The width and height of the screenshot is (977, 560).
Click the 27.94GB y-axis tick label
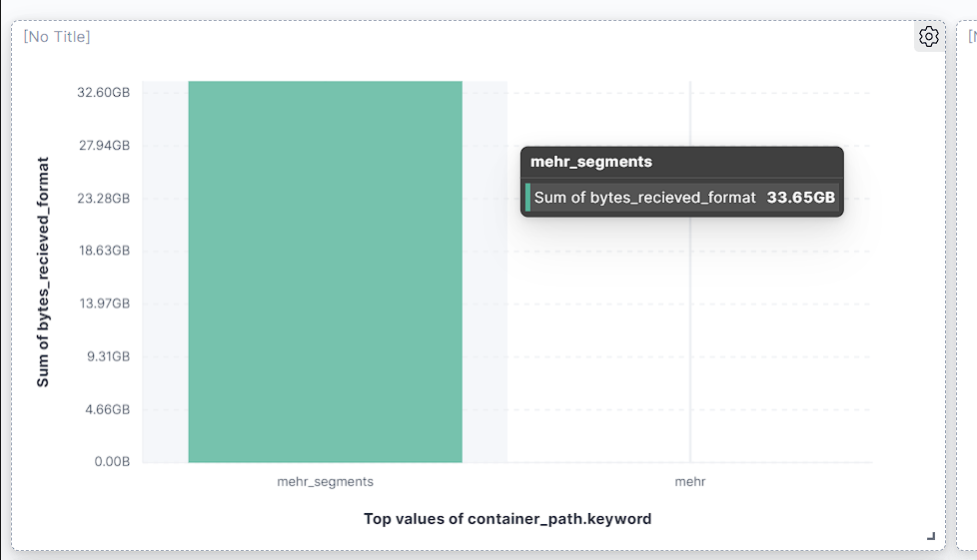(x=104, y=146)
